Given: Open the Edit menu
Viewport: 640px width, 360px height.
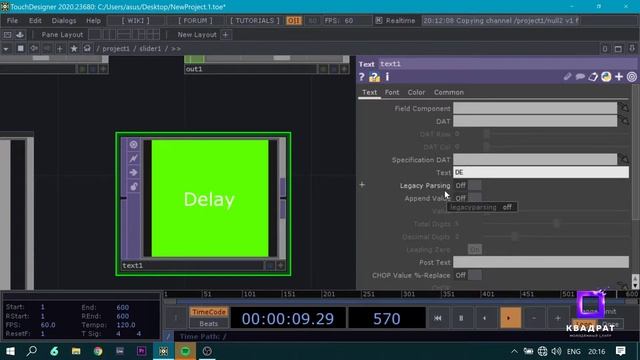Looking at the screenshot, I should point(35,20).
